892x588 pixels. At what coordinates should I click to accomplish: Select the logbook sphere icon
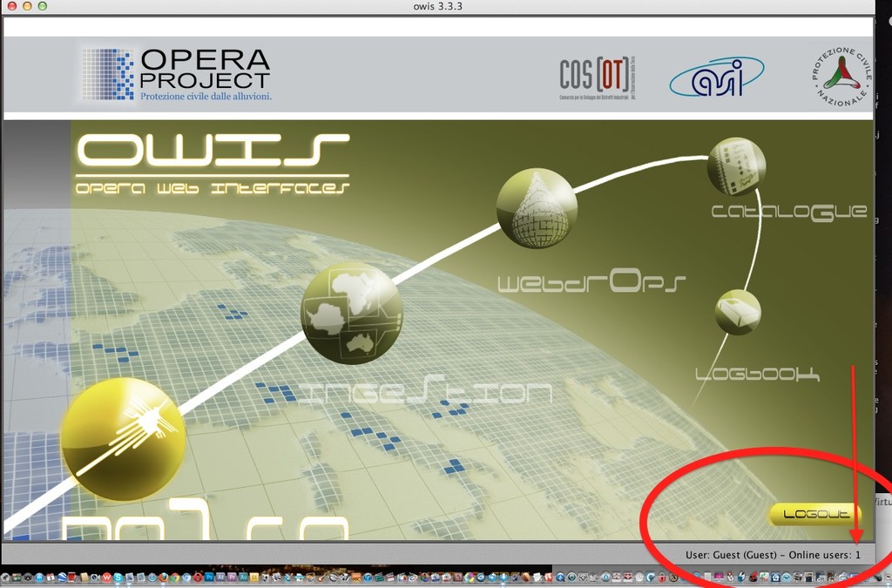coord(738,312)
